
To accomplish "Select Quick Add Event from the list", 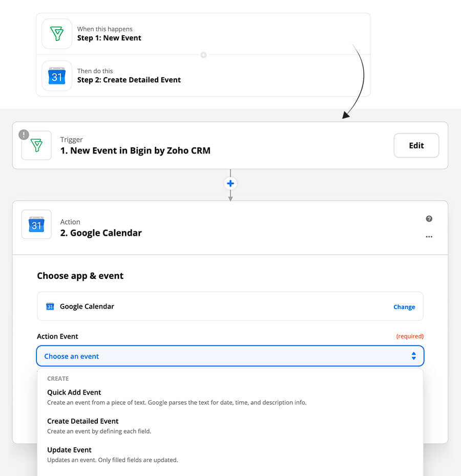I will click(x=74, y=392).
